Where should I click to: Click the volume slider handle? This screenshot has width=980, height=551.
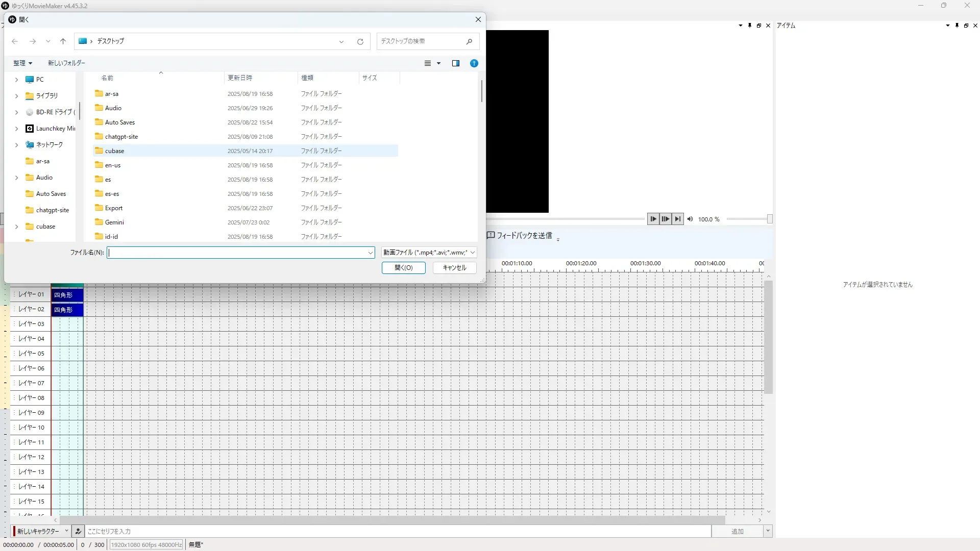pyautogui.click(x=770, y=219)
